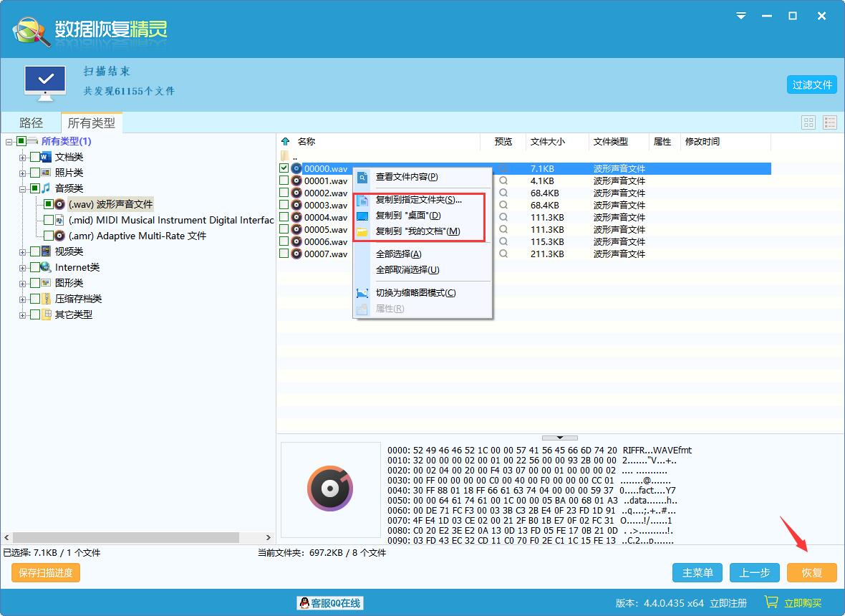
Task: Click the 主菜单 button
Action: [697, 572]
